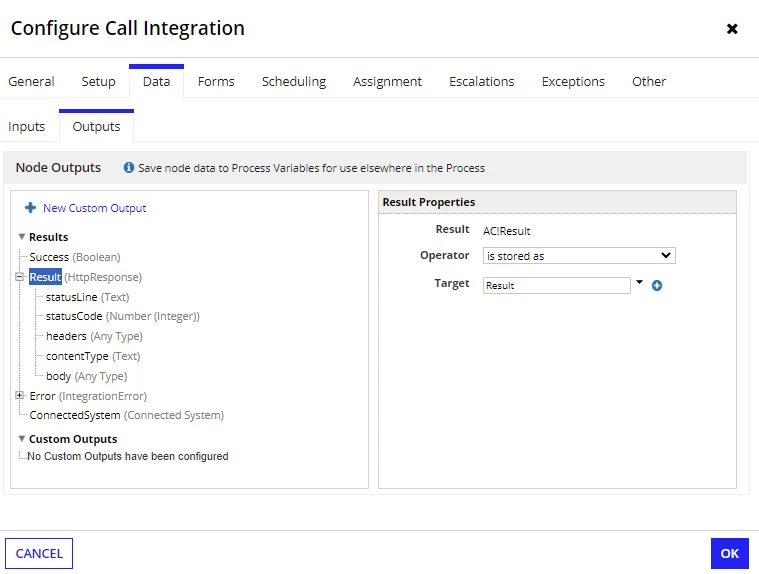Select the body (Any Type) output
Viewport: 759px width, 574px height.
coord(87,376)
